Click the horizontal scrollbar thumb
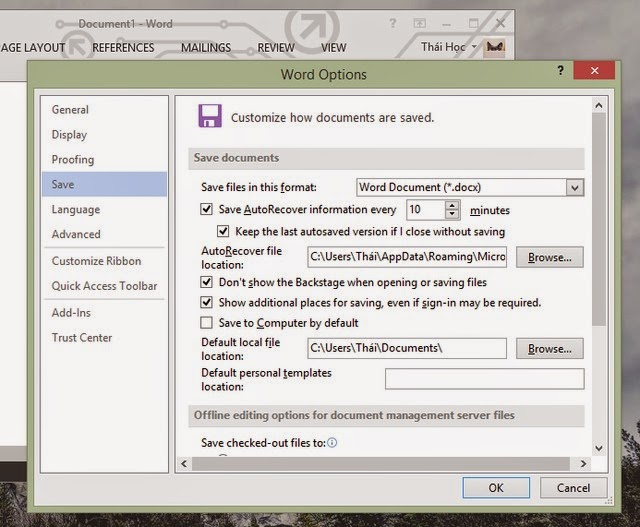 coord(381,463)
